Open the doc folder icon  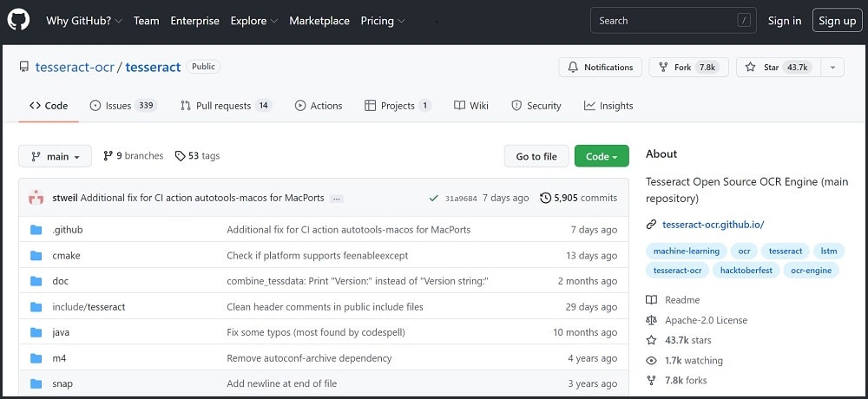point(36,281)
